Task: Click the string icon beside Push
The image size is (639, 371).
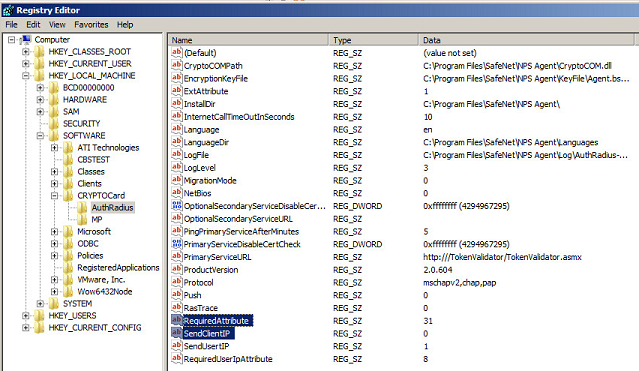Action: click(x=176, y=294)
